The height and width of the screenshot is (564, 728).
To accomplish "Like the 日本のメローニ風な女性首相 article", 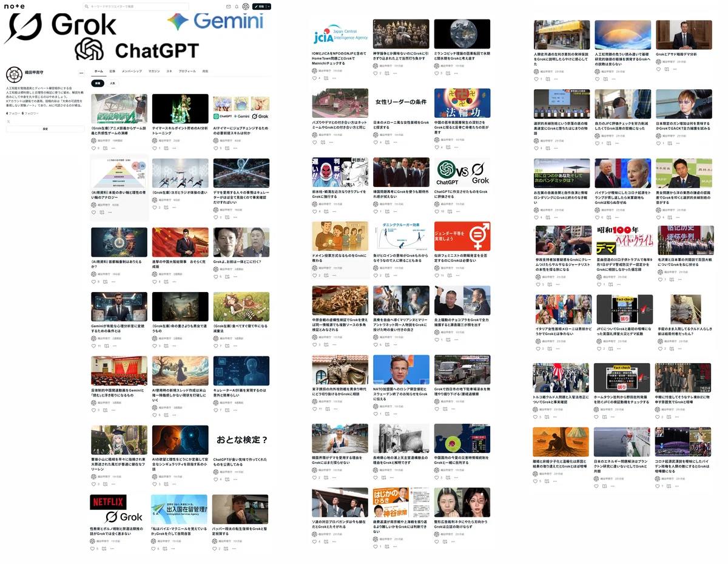I will coord(376,143).
